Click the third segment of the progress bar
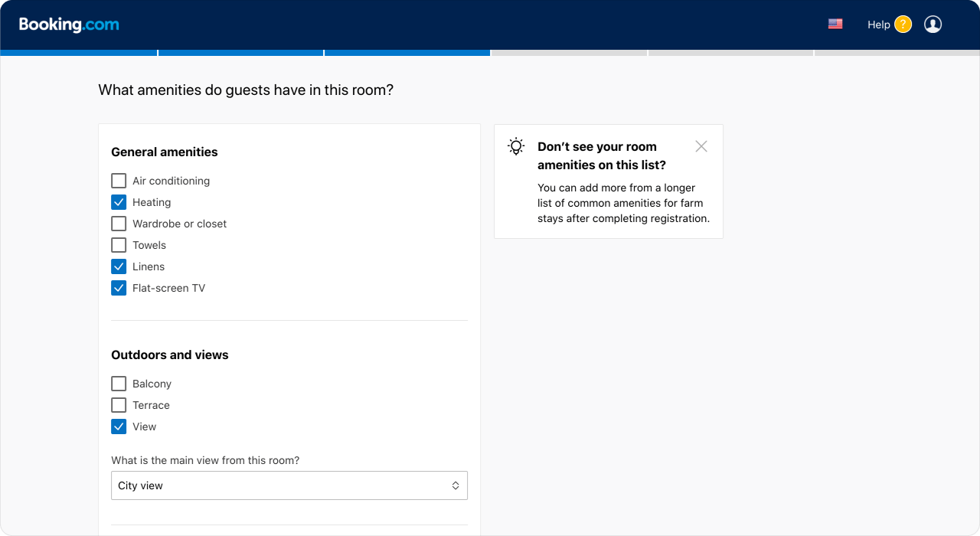 click(407, 53)
